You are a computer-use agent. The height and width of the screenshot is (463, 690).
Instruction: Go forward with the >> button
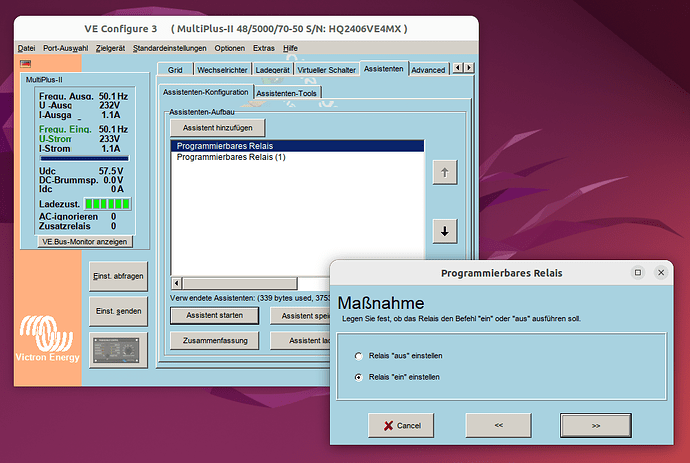click(596, 426)
